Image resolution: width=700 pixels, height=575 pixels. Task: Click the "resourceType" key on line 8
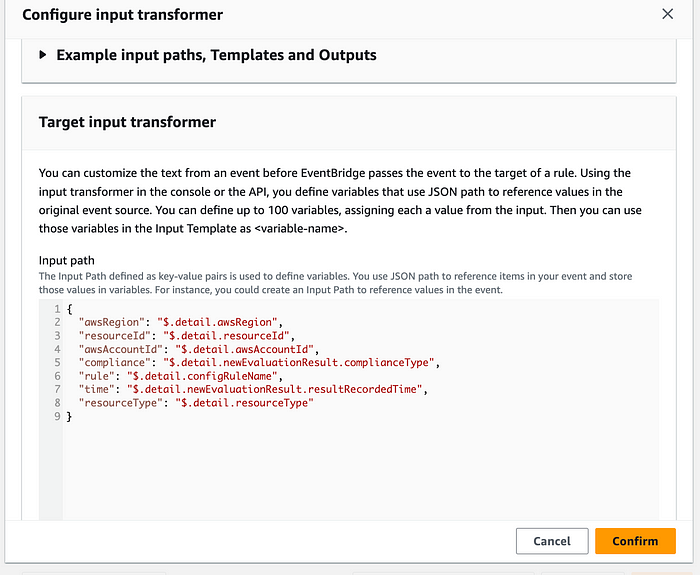pos(121,403)
